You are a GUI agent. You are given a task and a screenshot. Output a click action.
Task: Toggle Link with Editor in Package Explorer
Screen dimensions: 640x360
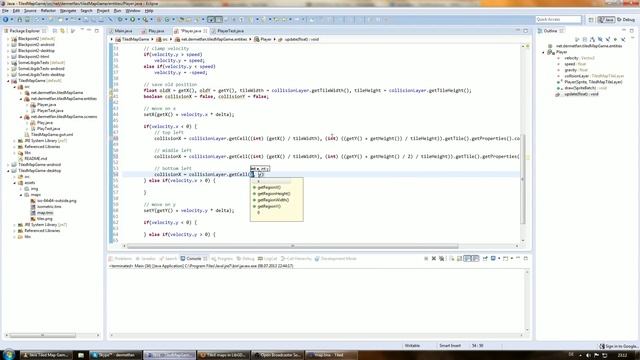[x=63, y=31]
